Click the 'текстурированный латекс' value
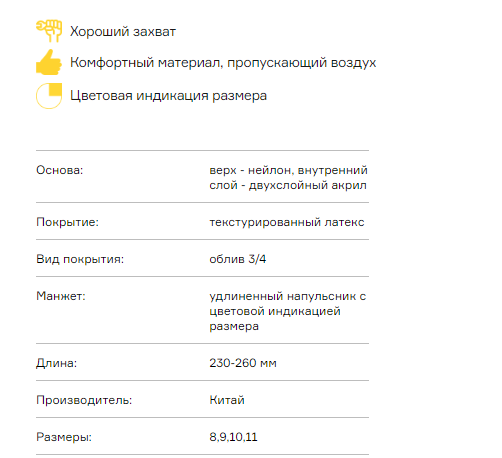The width and height of the screenshot is (502, 458). (x=287, y=222)
